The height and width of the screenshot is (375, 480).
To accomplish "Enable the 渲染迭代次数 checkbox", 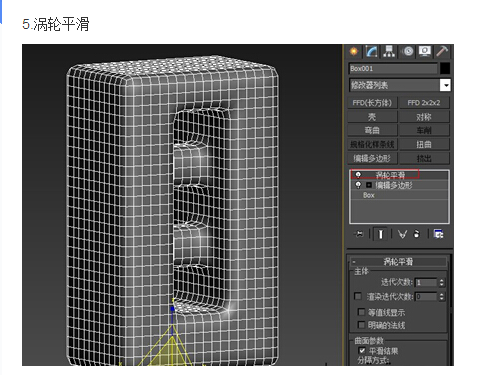I will 358,296.
